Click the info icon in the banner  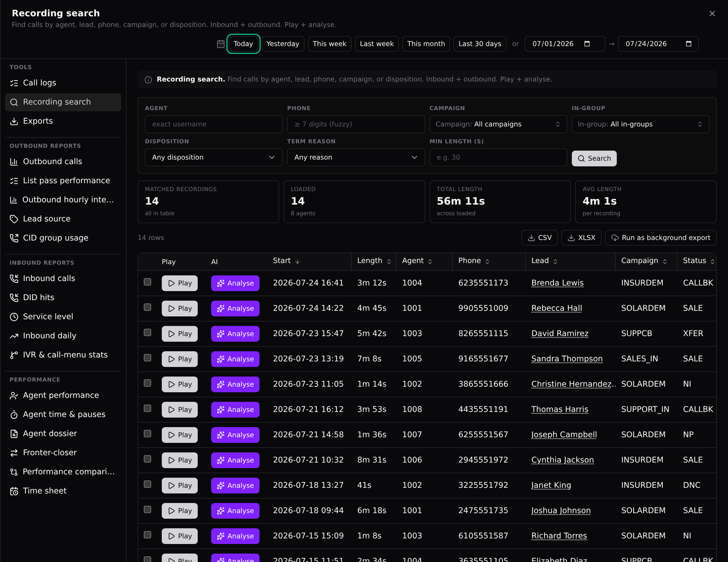[x=148, y=80]
